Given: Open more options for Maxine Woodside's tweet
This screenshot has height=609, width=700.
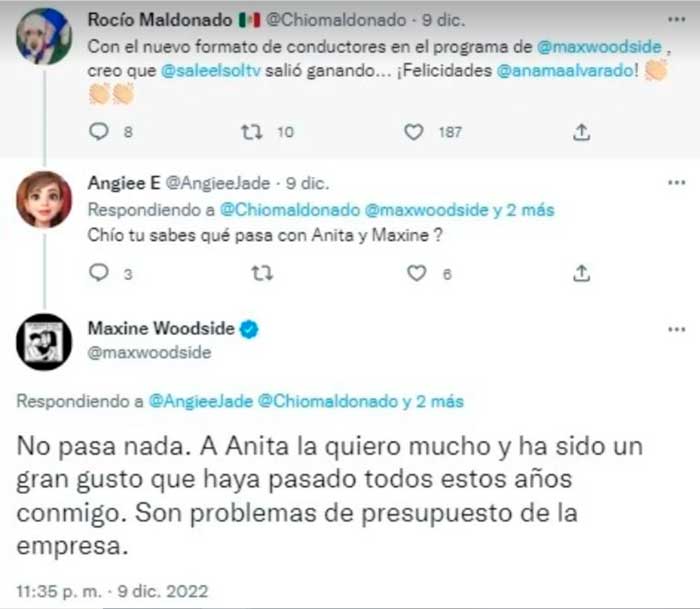Looking at the screenshot, I should (676, 330).
